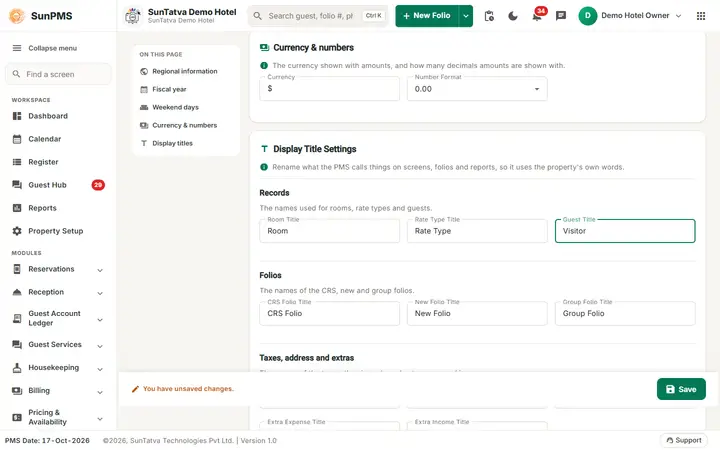Click the Room Title field

(329, 231)
